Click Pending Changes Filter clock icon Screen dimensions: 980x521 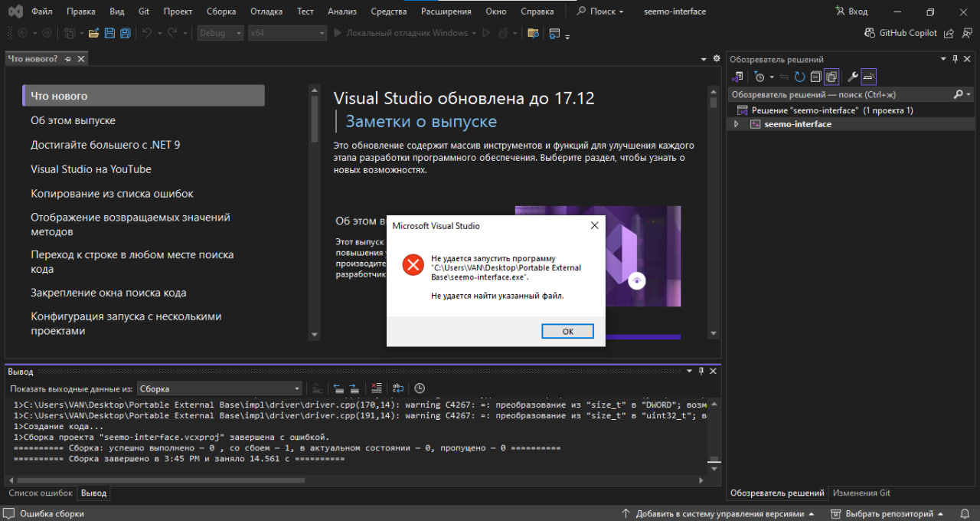pos(759,77)
